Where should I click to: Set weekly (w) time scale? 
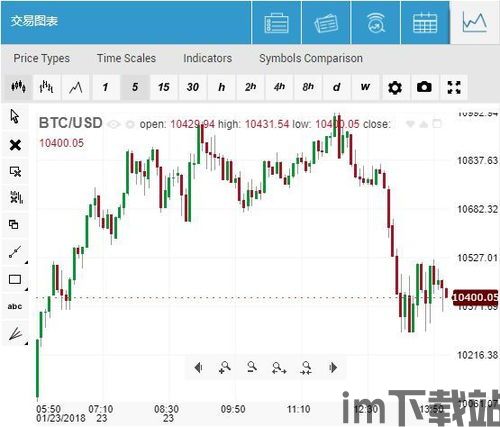(366, 87)
